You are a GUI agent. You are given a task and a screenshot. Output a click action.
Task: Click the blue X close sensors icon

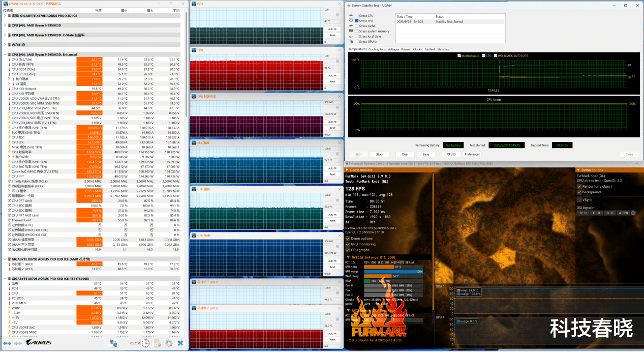(180, 343)
